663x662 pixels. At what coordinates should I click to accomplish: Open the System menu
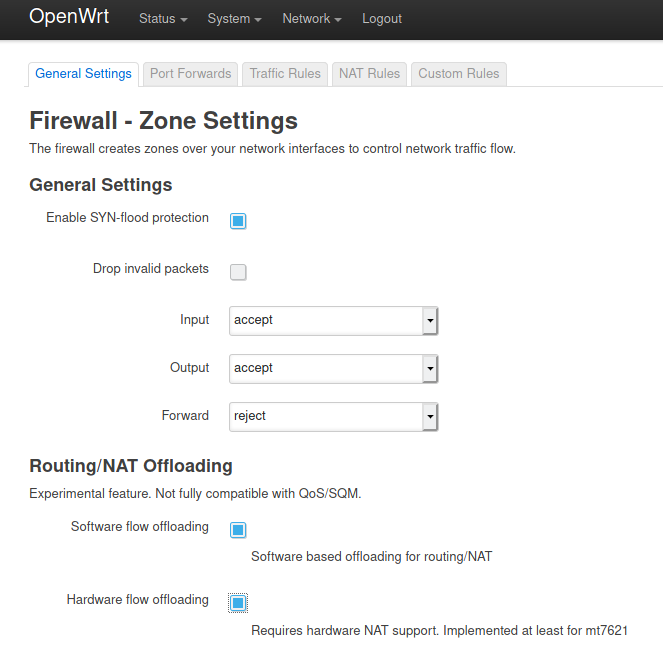tap(234, 19)
